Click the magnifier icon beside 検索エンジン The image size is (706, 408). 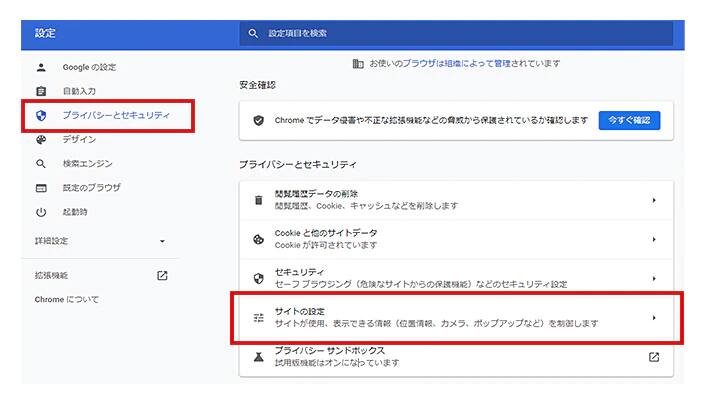(x=41, y=163)
